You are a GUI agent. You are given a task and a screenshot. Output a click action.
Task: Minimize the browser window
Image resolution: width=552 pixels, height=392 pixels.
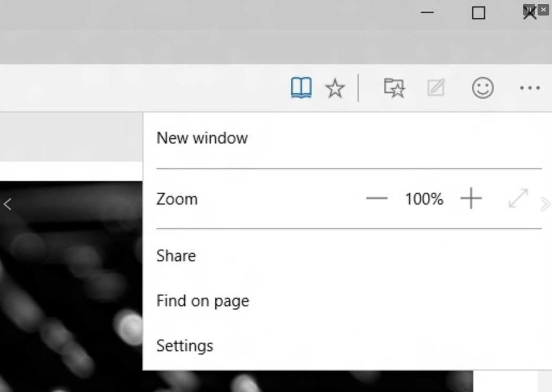pyautogui.click(x=427, y=12)
